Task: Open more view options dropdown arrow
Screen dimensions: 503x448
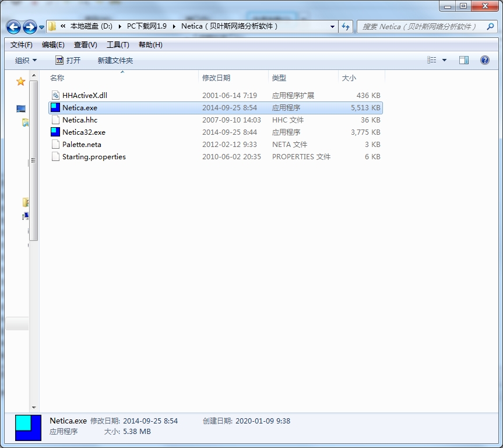Action: [444, 60]
